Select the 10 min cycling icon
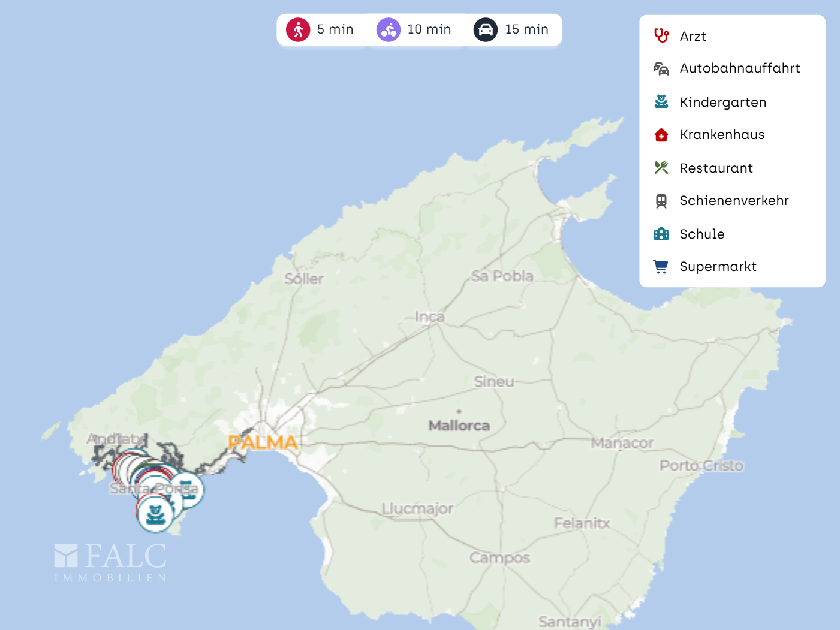The image size is (840, 630). pos(389,29)
